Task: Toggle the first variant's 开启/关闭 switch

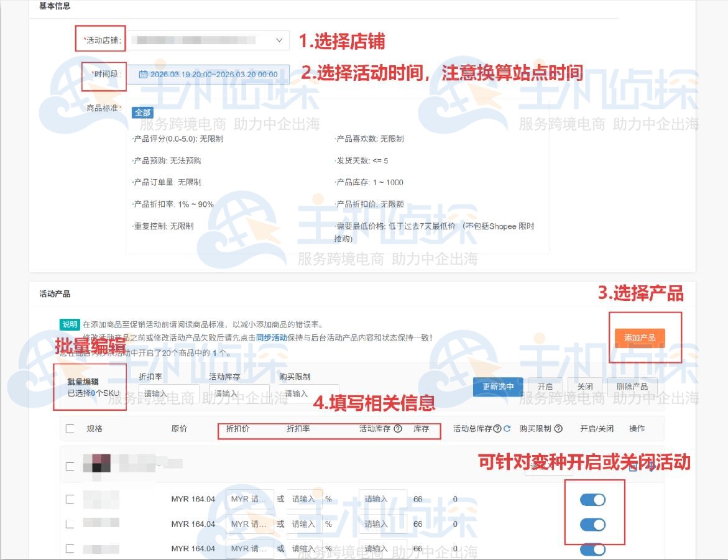Action: [593, 498]
